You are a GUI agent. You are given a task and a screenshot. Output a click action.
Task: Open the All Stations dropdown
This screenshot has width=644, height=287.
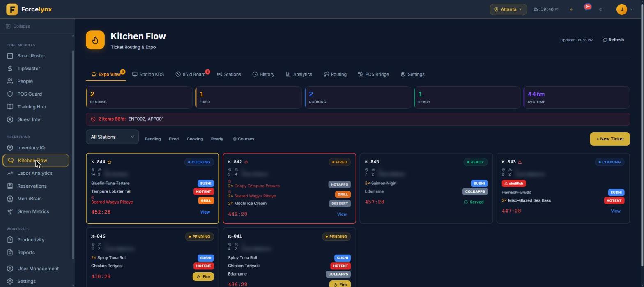pos(112,137)
